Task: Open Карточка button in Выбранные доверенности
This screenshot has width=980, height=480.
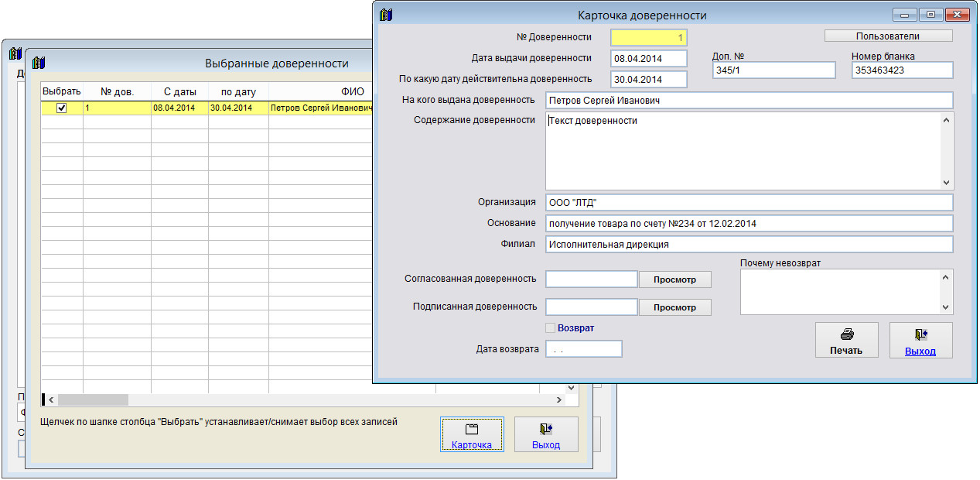Action: 472,434
